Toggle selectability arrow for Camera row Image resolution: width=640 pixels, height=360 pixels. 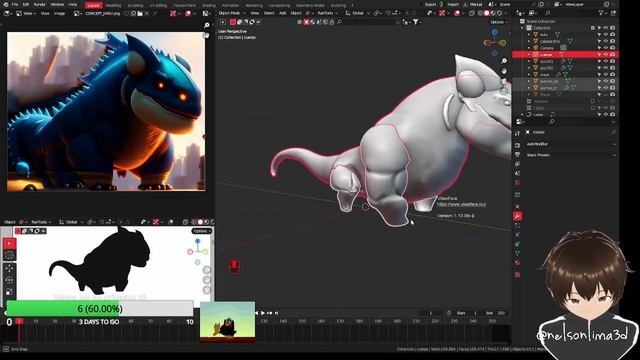[599, 48]
